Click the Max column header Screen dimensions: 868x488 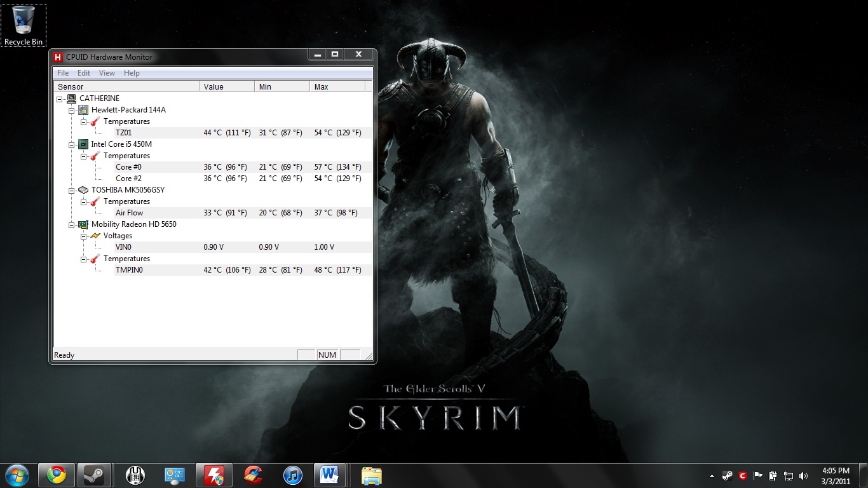click(337, 86)
